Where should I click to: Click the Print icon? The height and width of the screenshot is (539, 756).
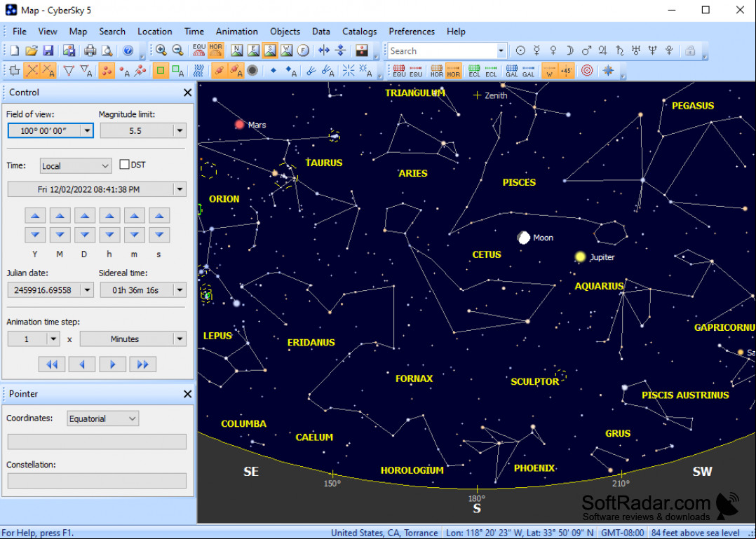(90, 50)
